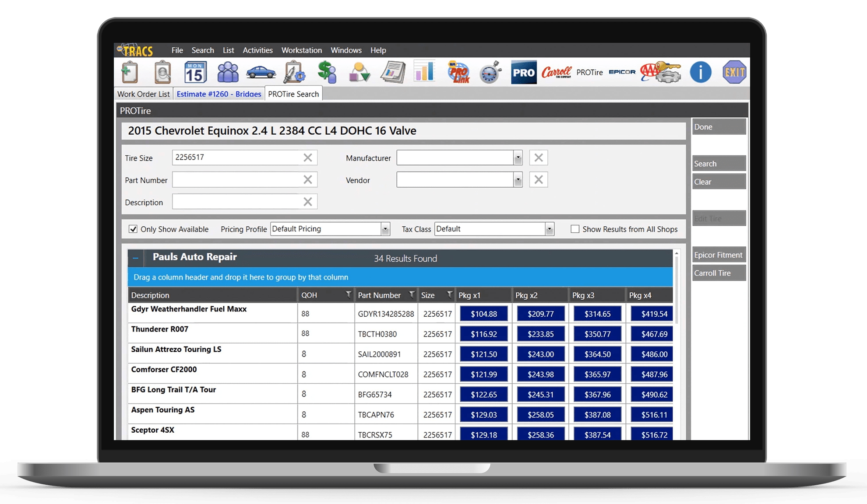Click the Carroll Tire side button
The width and height of the screenshot is (867, 504).
719,273
